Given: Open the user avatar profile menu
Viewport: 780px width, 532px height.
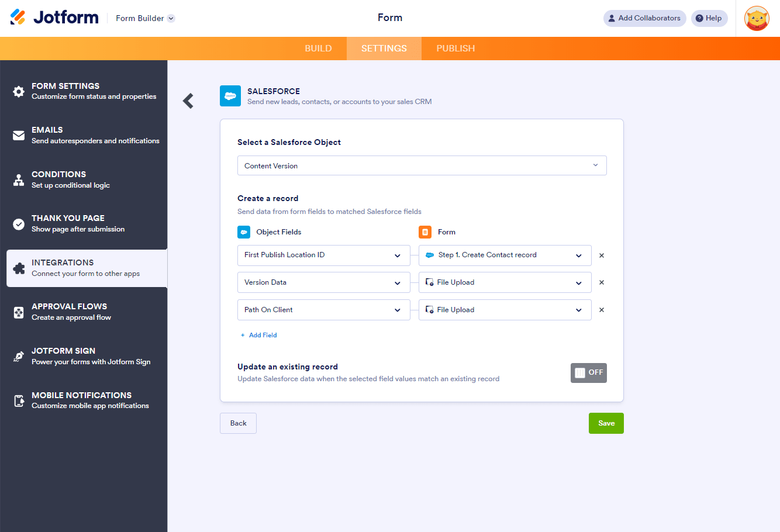Looking at the screenshot, I should click(x=756, y=18).
